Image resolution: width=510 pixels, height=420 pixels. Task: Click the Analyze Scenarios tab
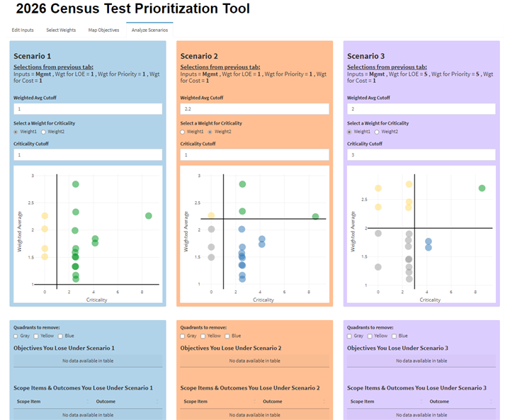point(149,30)
